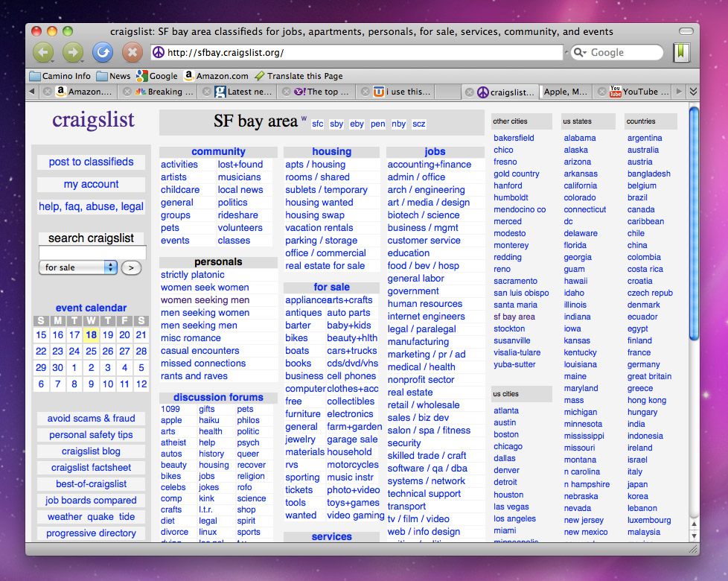Go forward with the Forward arrow button
Screen dimensions: 728x581
(x=73, y=52)
